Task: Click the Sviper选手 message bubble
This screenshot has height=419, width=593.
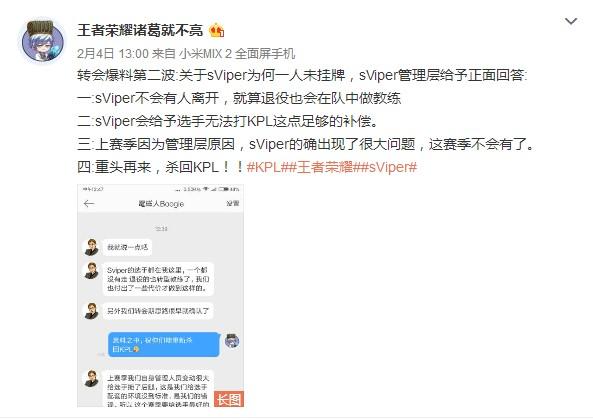Action: (158, 279)
